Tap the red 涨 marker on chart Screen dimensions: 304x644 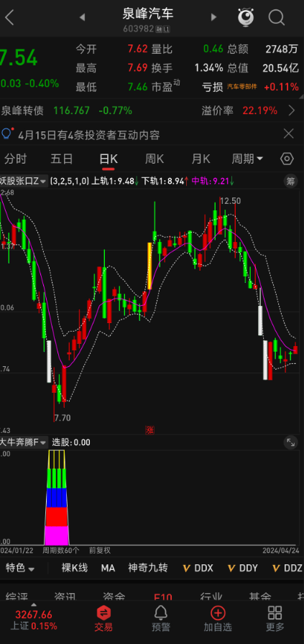pos(149,430)
